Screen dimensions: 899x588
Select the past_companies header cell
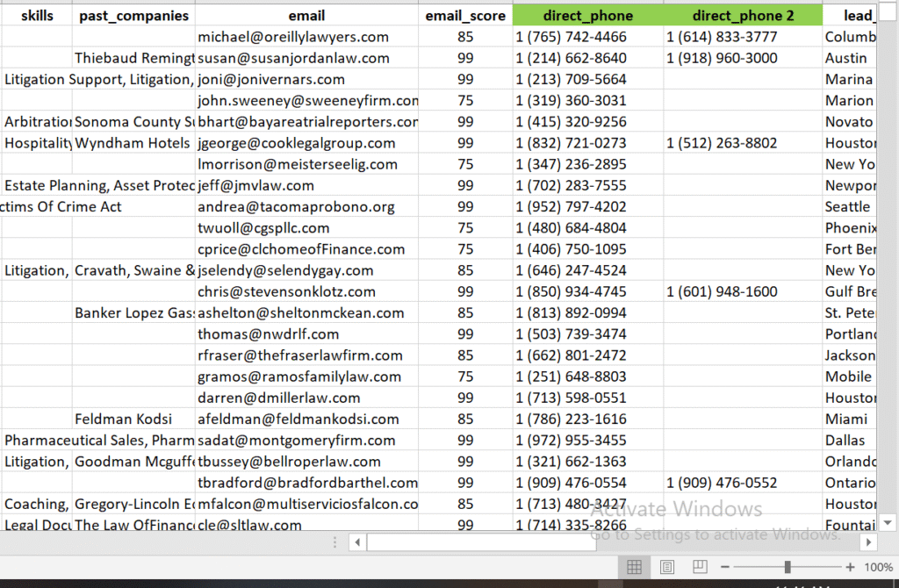pos(133,16)
